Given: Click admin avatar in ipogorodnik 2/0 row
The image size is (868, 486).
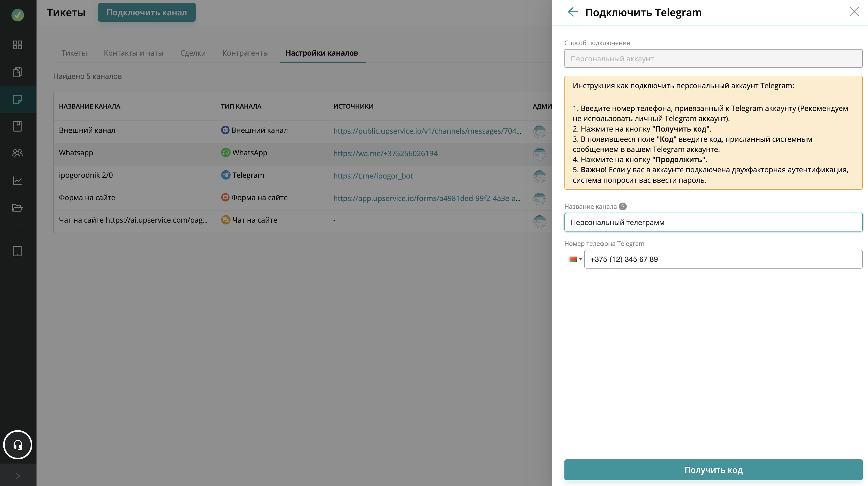Looking at the screenshot, I should point(539,176).
